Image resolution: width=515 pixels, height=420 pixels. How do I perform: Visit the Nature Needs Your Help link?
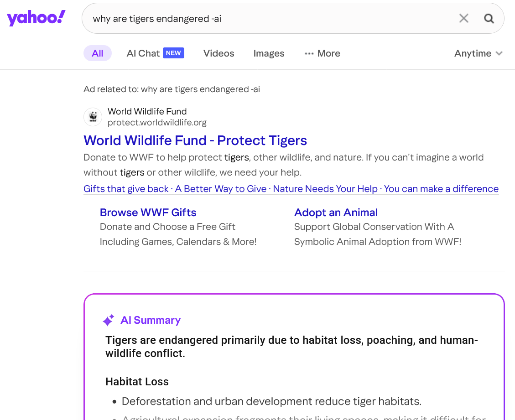tap(325, 189)
